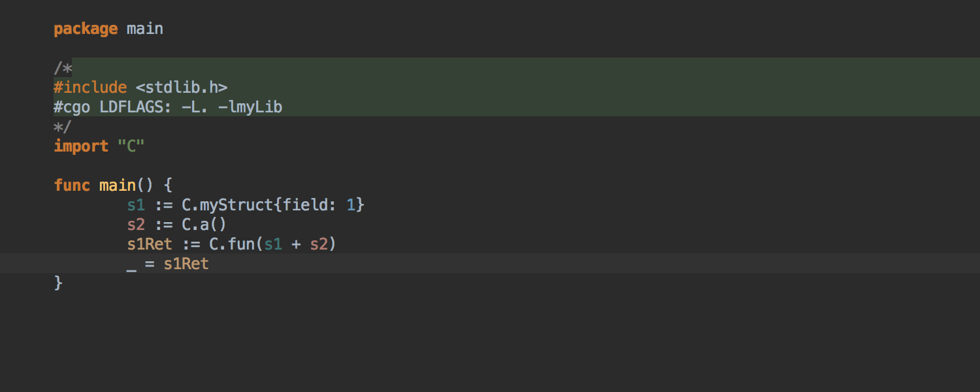Select the <stdlib.h> header name
The image size is (980, 392).
[x=182, y=88]
